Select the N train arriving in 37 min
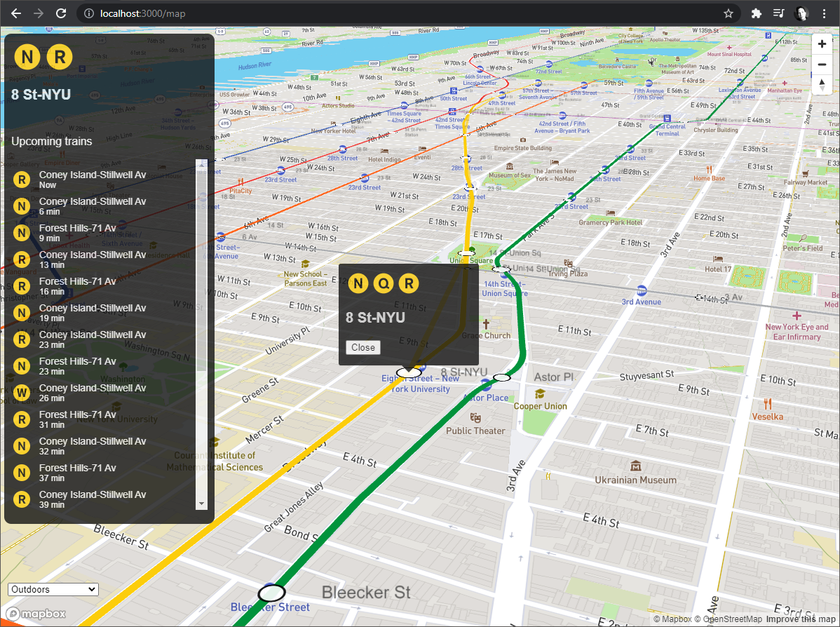840x627 pixels. coord(103,473)
